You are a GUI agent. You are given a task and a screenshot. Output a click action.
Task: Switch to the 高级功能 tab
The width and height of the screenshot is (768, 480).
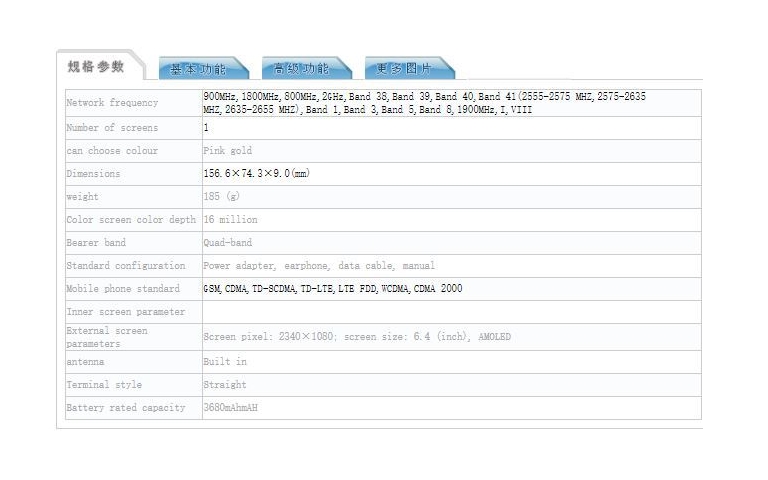(301, 69)
